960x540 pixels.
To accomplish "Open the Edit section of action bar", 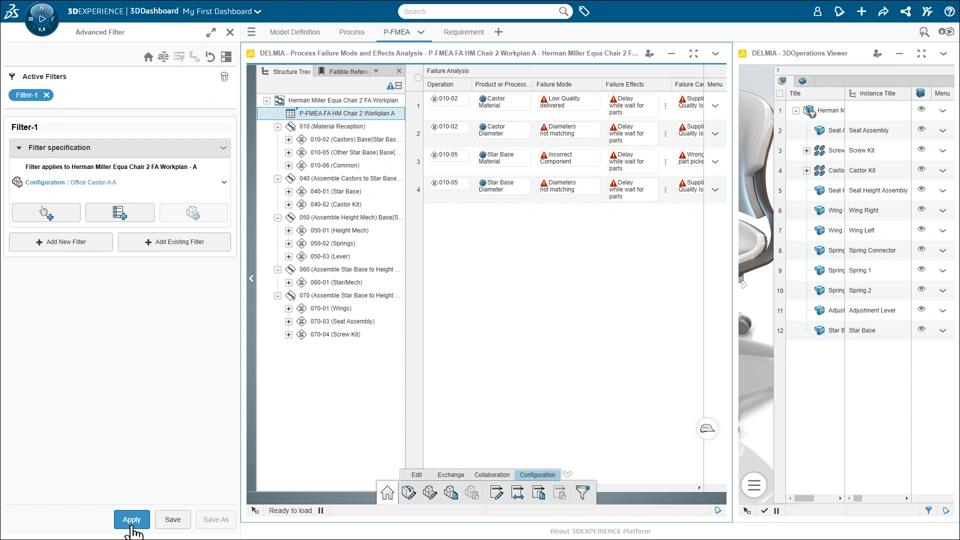I will point(416,474).
